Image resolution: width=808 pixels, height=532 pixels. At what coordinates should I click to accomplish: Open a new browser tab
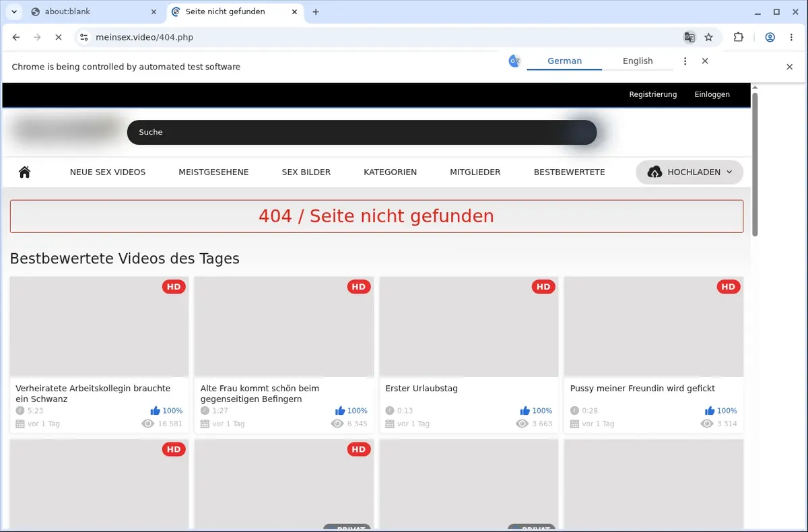coord(316,11)
